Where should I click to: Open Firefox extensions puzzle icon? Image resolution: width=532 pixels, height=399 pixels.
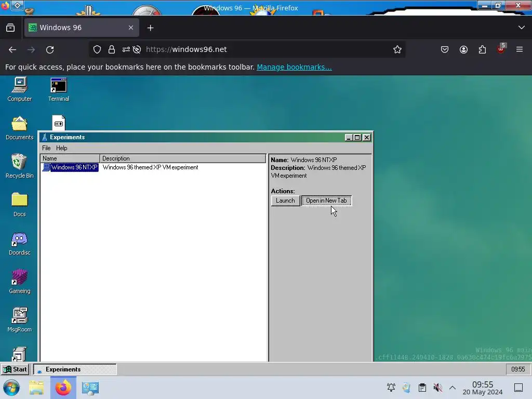click(x=482, y=49)
